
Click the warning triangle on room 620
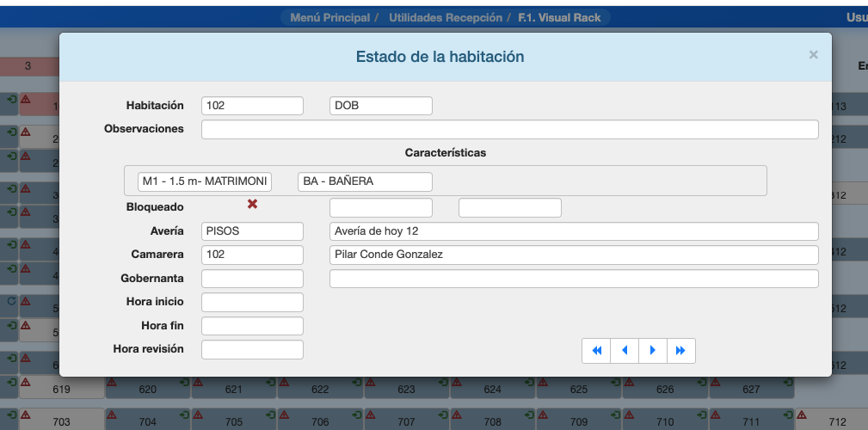112,382
